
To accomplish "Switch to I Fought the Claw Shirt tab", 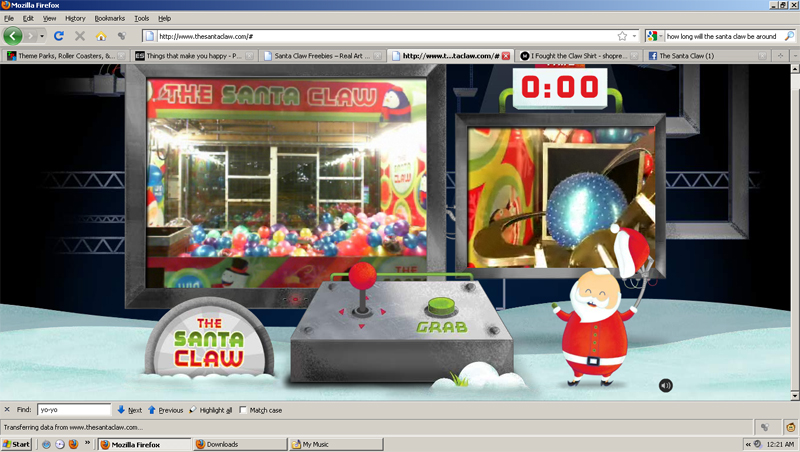I will click(x=578, y=56).
